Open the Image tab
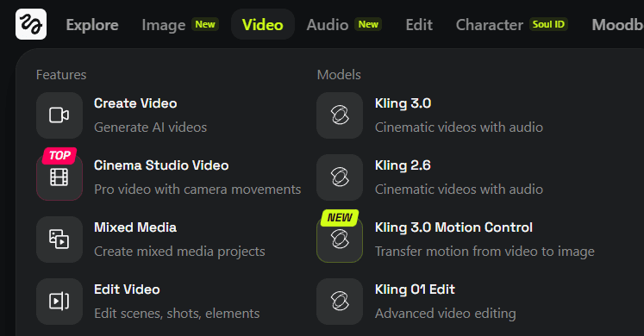 (164, 25)
